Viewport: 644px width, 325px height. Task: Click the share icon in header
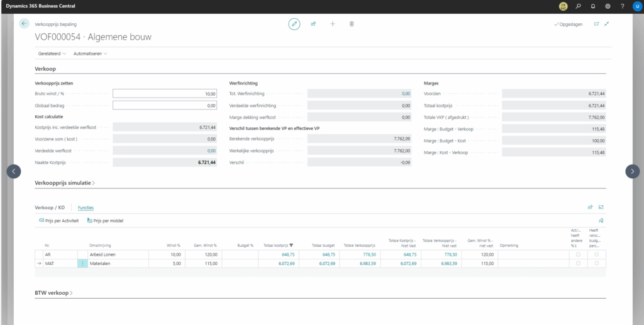313,24
